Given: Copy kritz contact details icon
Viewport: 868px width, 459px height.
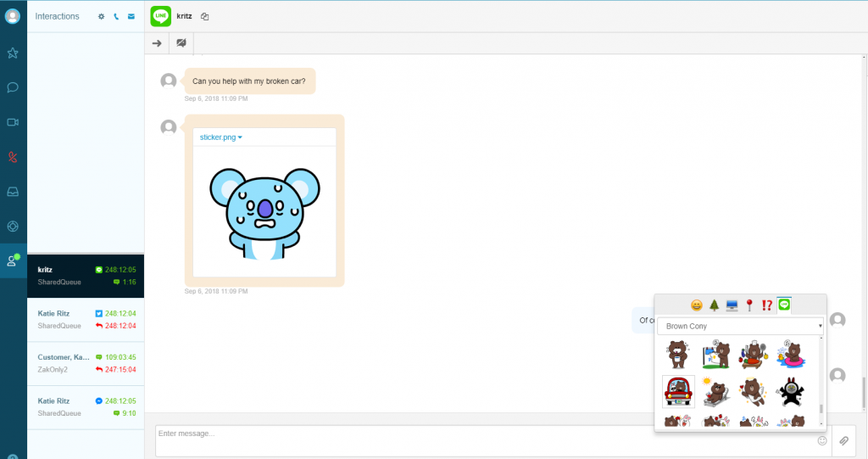Looking at the screenshot, I should coord(205,17).
